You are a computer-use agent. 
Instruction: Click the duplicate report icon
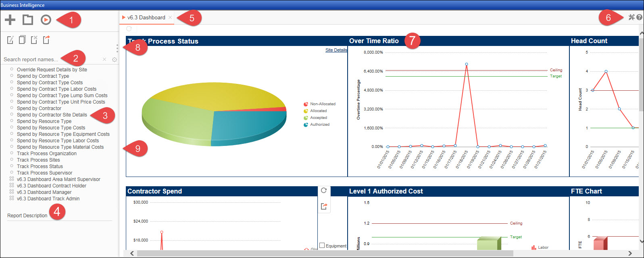[x=23, y=40]
